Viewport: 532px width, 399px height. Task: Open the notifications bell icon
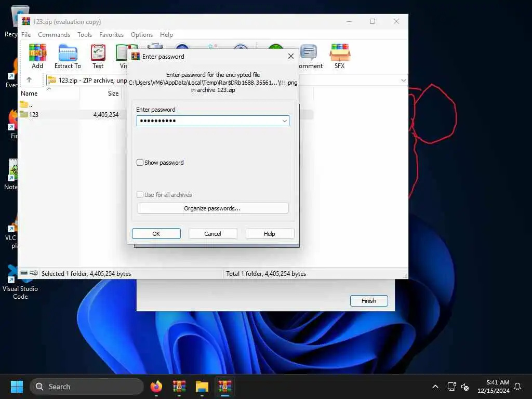517,387
